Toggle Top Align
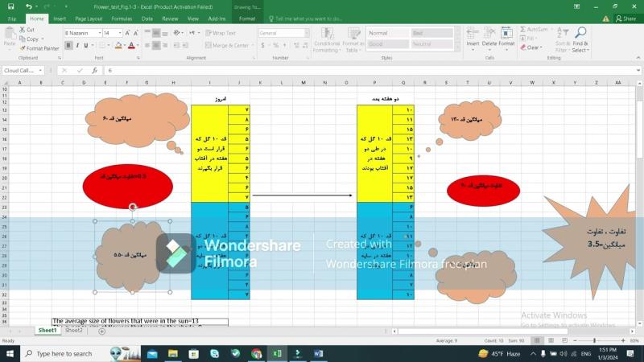644x362 pixels. (x=147, y=33)
